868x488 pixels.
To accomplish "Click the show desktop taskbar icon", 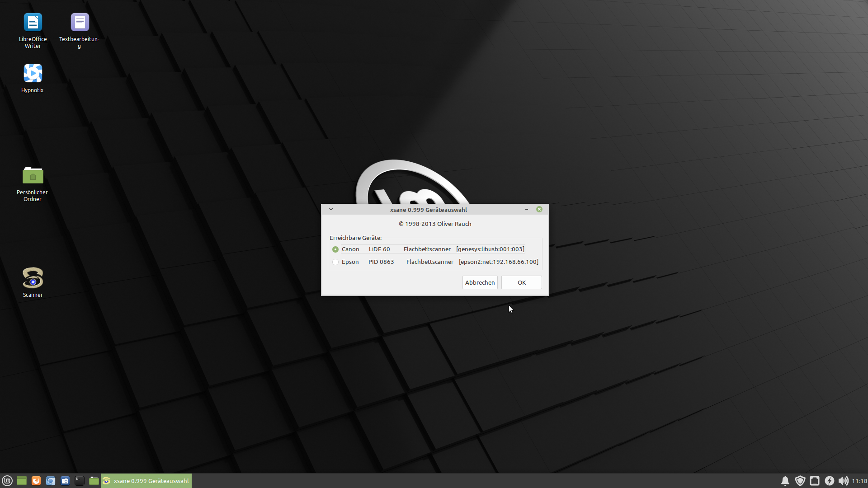I will pyautogui.click(x=22, y=481).
